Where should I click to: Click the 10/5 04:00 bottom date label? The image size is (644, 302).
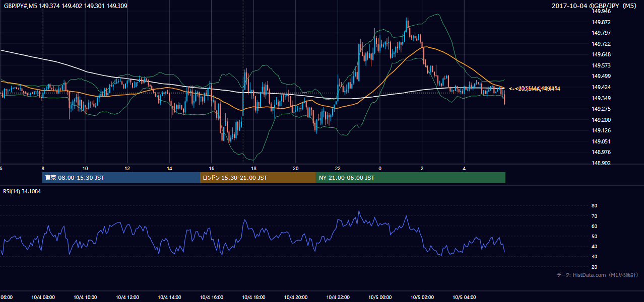coord(464,297)
